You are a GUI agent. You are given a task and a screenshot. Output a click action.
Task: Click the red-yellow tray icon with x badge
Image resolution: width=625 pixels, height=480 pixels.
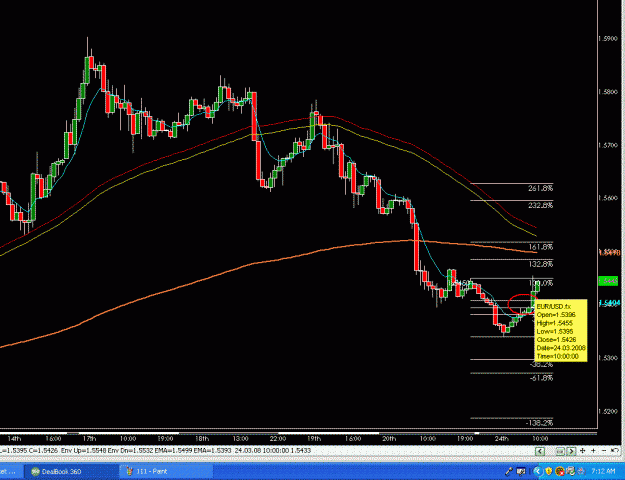point(560,472)
